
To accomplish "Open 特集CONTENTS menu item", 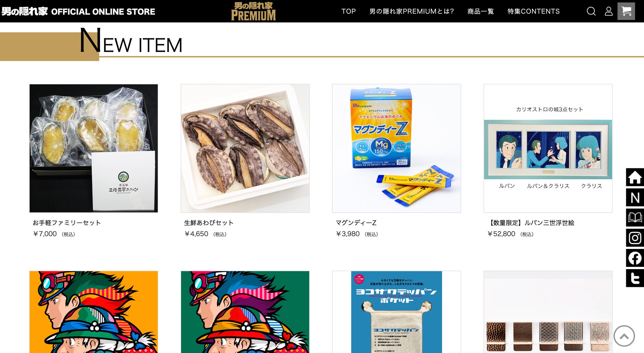I will coord(533,11).
